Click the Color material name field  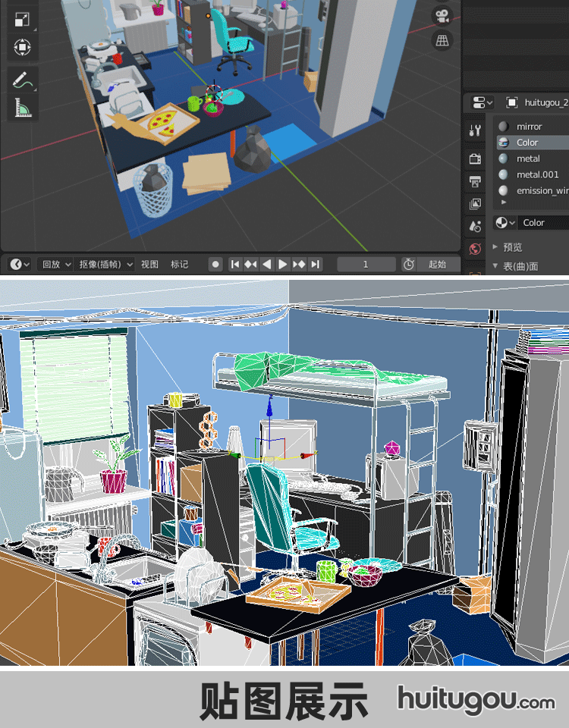point(543,223)
